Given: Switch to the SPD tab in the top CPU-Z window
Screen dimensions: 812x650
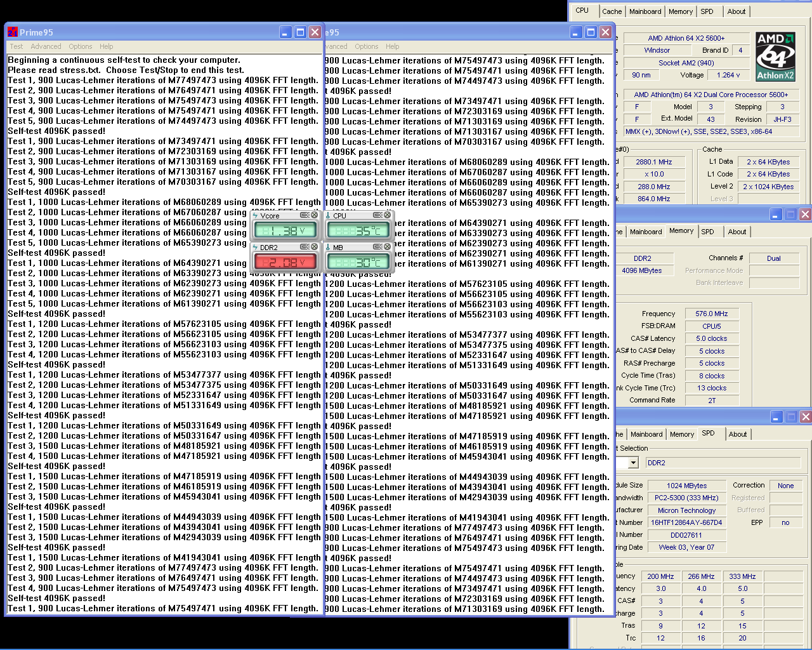Looking at the screenshot, I should point(707,11).
